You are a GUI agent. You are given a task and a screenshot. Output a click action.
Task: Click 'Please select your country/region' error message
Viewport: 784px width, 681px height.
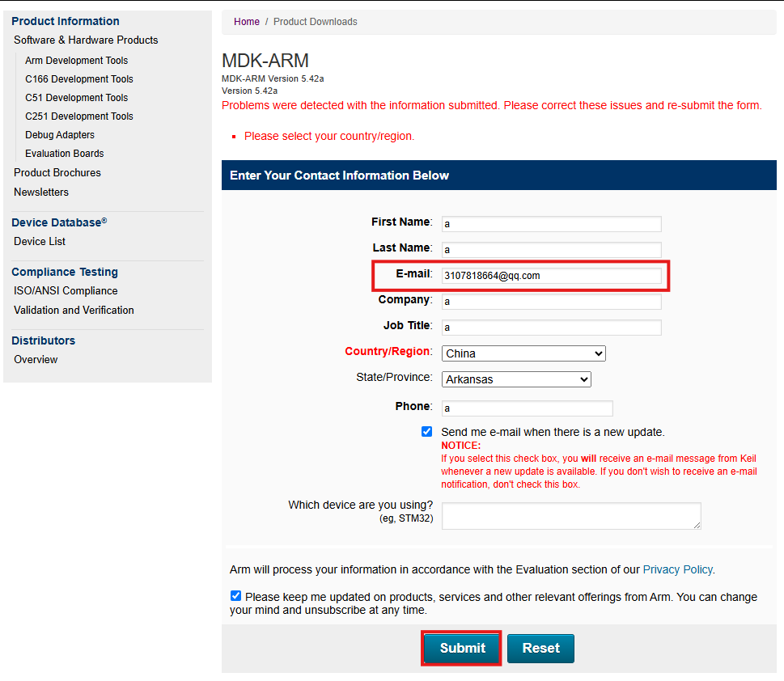point(329,136)
